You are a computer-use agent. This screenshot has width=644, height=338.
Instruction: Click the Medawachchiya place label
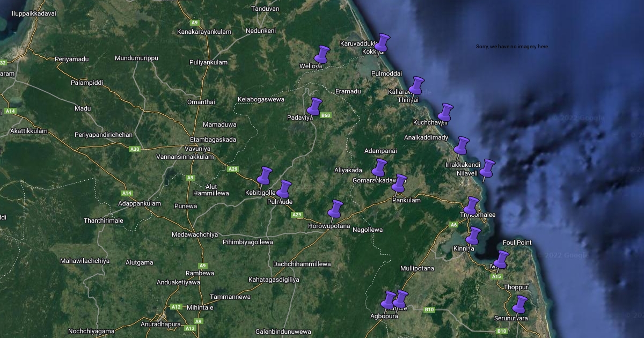click(x=195, y=234)
